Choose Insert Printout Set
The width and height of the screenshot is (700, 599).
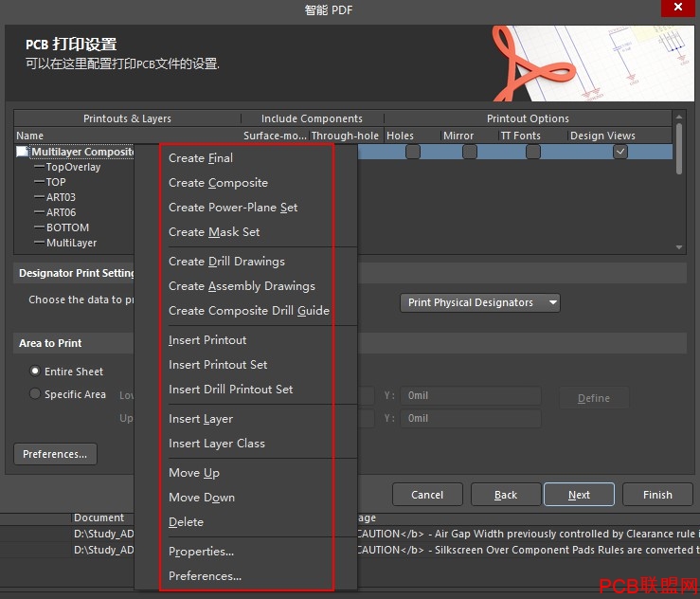pos(218,365)
